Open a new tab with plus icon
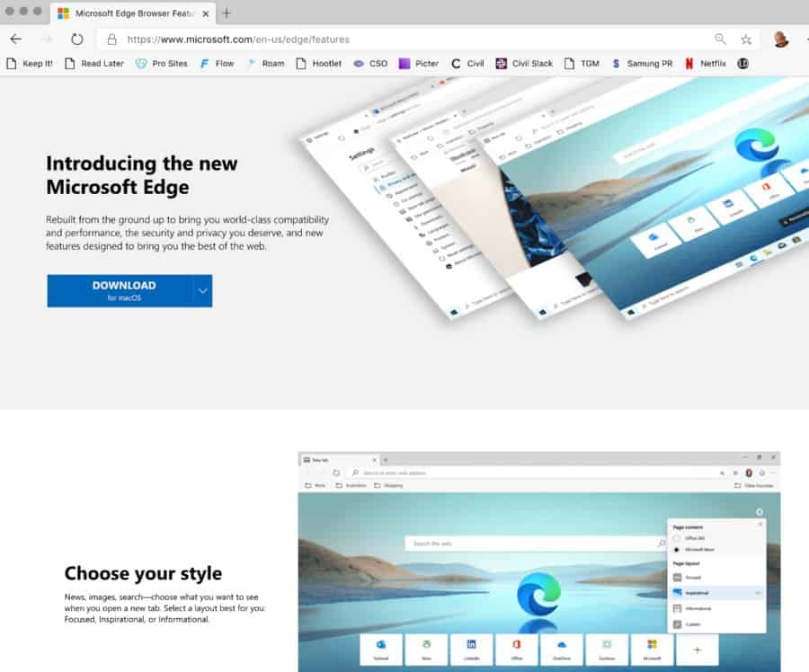 click(227, 13)
